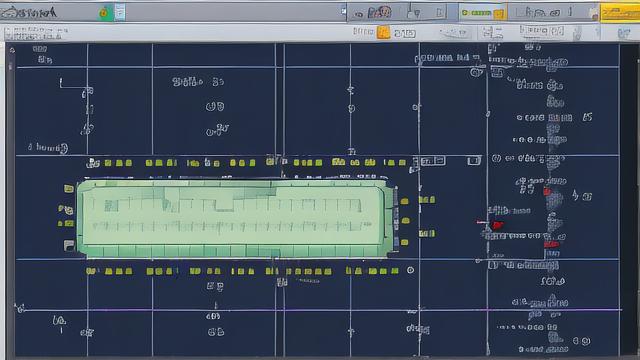Click the blue icon at far right of second toolbar

[x=624, y=33]
